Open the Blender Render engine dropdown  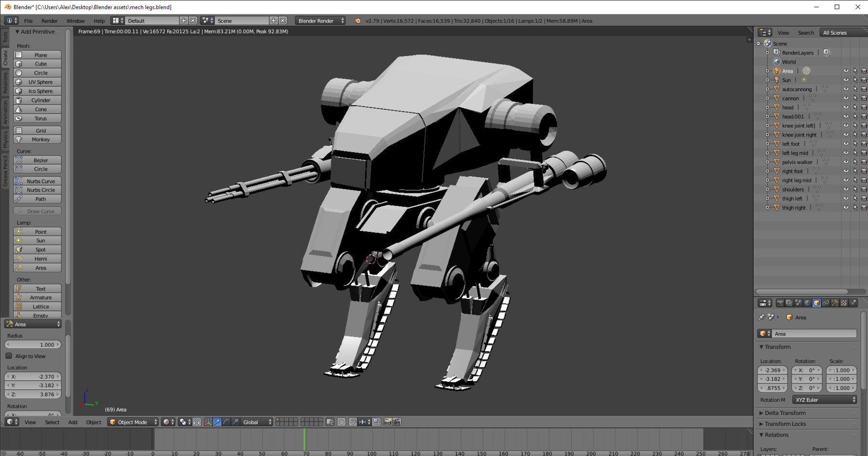point(320,21)
